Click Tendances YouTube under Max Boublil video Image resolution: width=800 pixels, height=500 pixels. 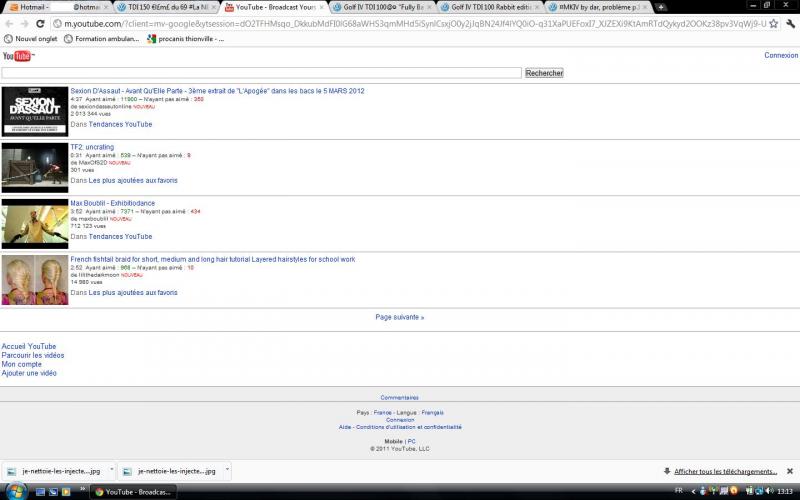click(x=120, y=236)
